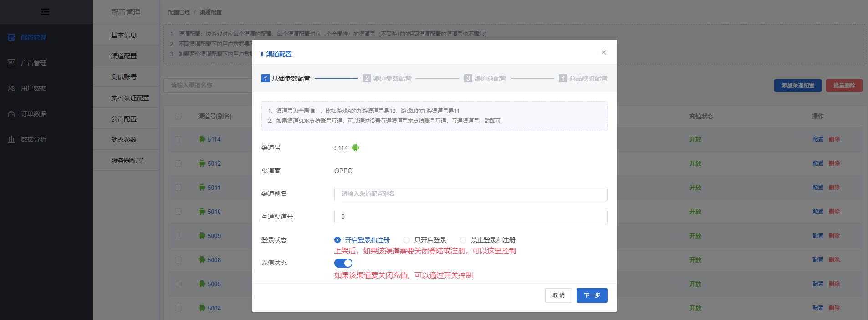Open 用户数据 in the left sidebar
Viewport: 868px width, 320px height.
coord(34,88)
